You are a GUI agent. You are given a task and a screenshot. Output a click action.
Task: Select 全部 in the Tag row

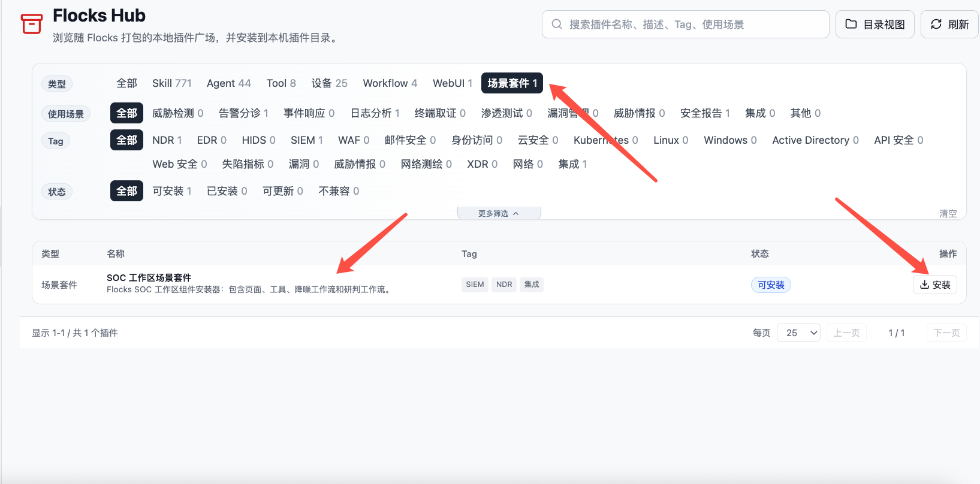point(126,140)
